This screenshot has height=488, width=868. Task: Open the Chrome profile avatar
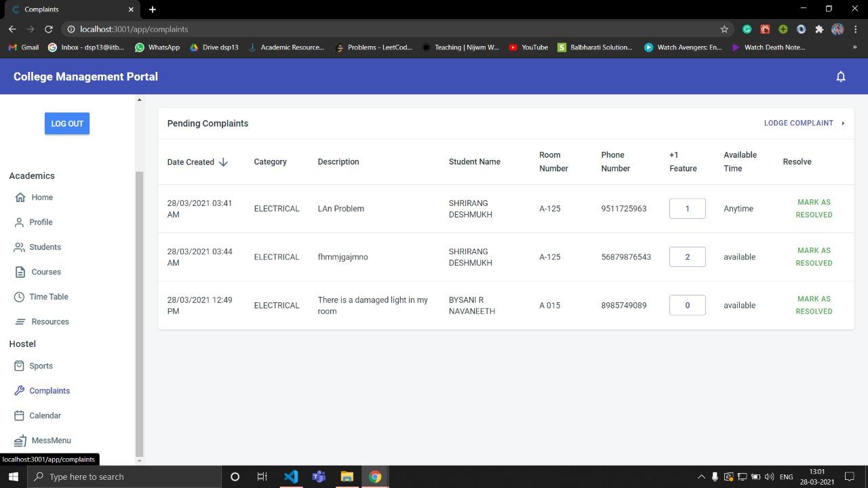coord(837,29)
